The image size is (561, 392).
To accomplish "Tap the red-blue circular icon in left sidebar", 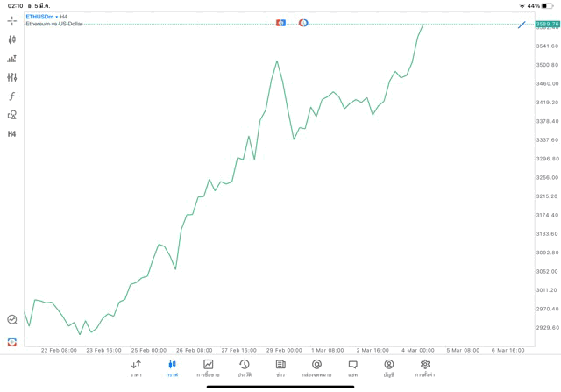I will tap(11, 341).
